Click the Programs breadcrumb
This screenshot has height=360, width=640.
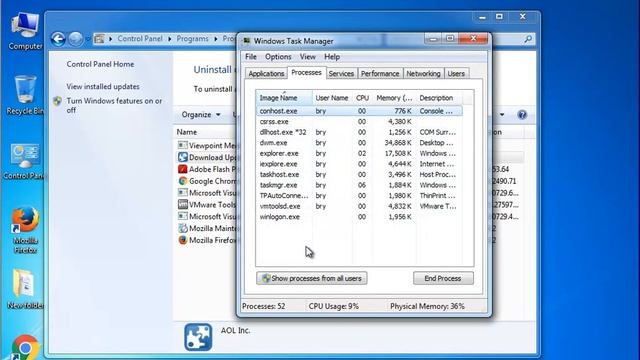[x=192, y=39]
